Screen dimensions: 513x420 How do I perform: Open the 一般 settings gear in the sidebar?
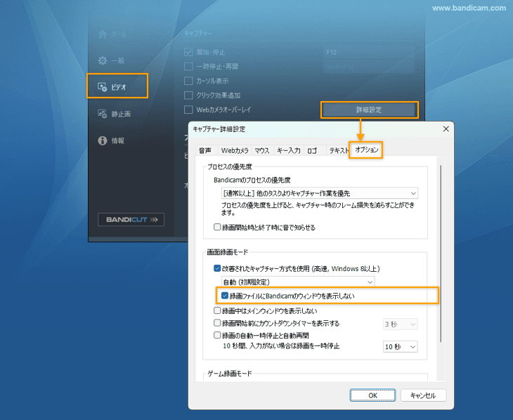[x=103, y=60]
